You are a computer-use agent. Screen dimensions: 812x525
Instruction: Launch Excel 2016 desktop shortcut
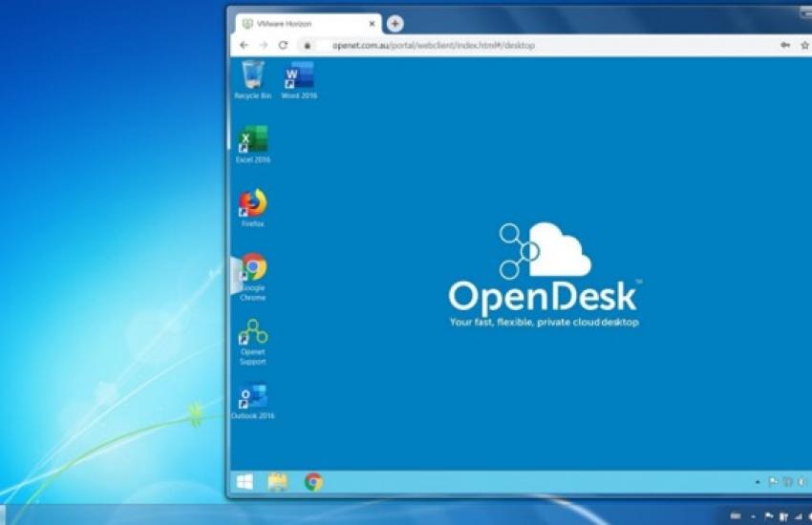[x=253, y=144]
